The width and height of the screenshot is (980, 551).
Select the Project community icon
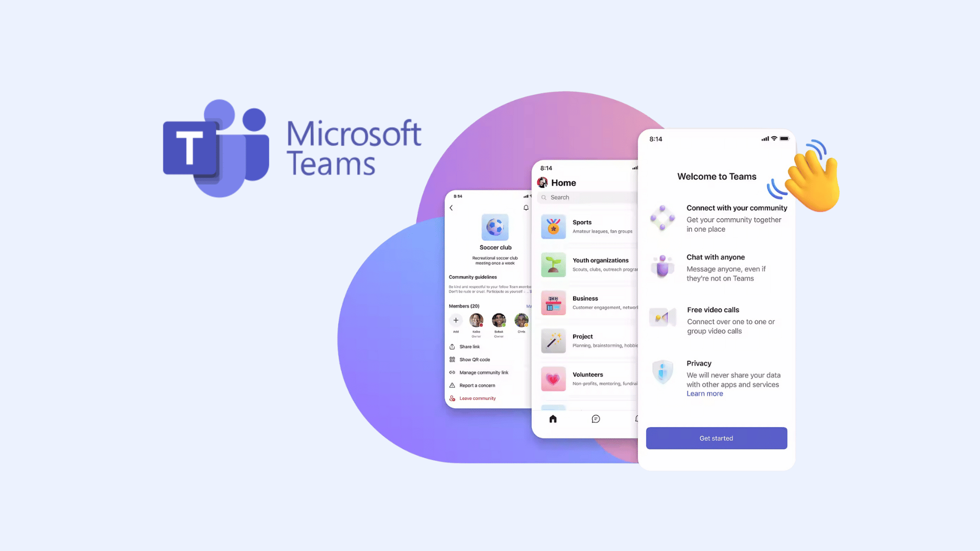point(553,340)
